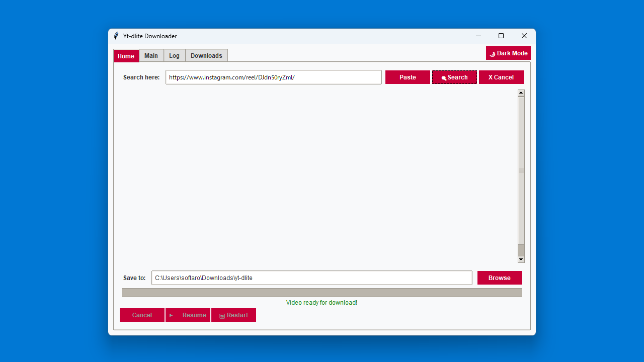Viewport: 644px width, 362px height.
Task: Click the Save to path field
Action: pyautogui.click(x=312, y=278)
